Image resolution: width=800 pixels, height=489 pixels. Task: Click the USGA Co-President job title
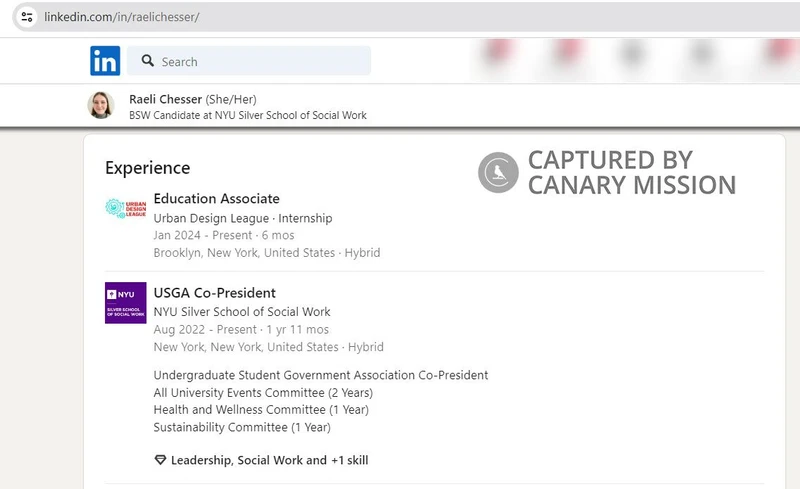click(x=214, y=292)
